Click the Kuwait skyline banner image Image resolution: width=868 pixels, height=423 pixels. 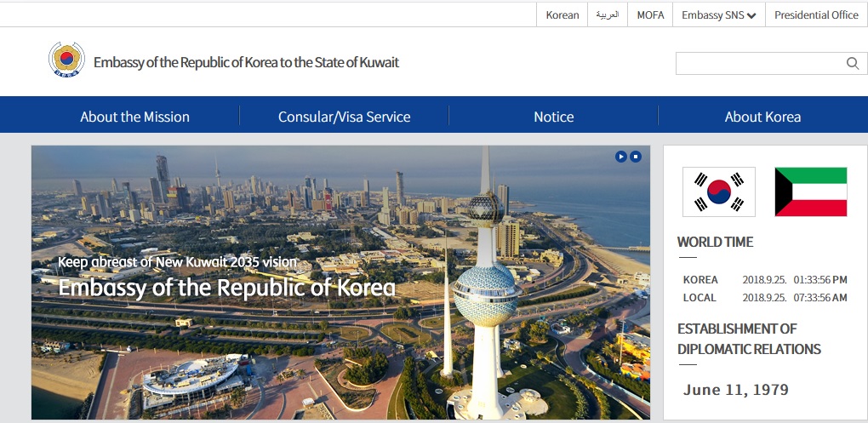pyautogui.click(x=340, y=283)
